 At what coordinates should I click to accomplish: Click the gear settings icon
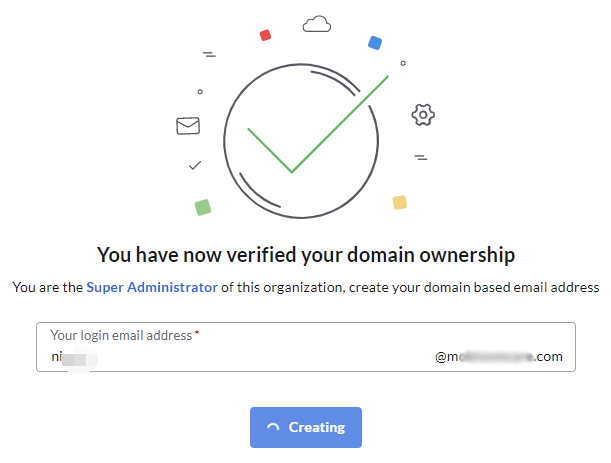[423, 115]
